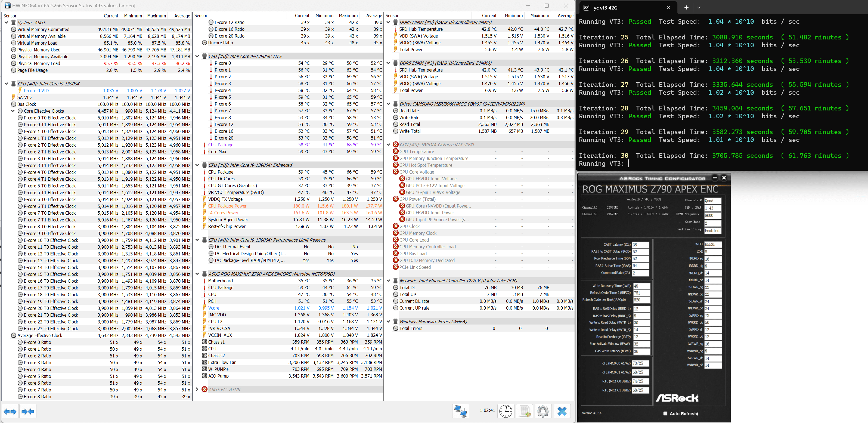Click the expand columns arrows button
The image size is (868, 423).
pos(10,412)
